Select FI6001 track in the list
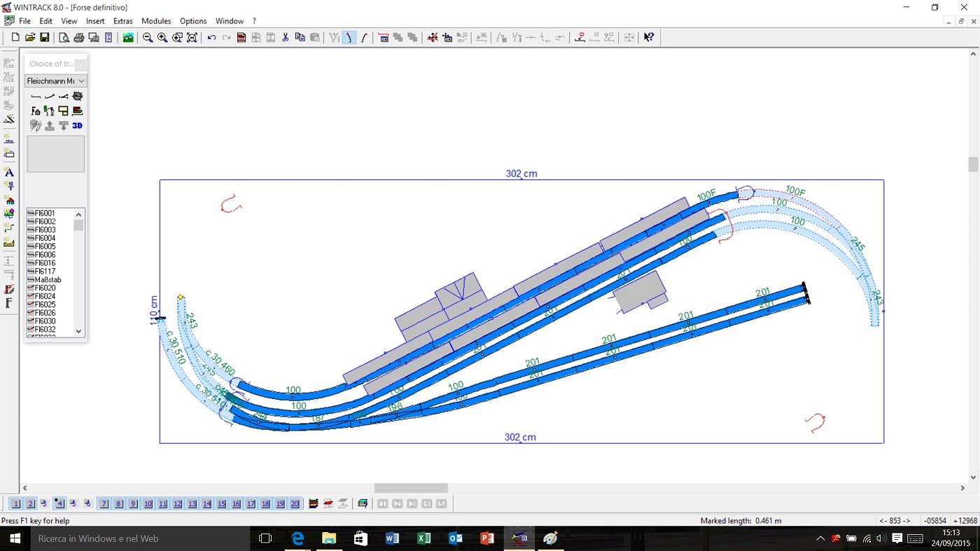This screenshot has height=551, width=980. pyautogui.click(x=45, y=214)
